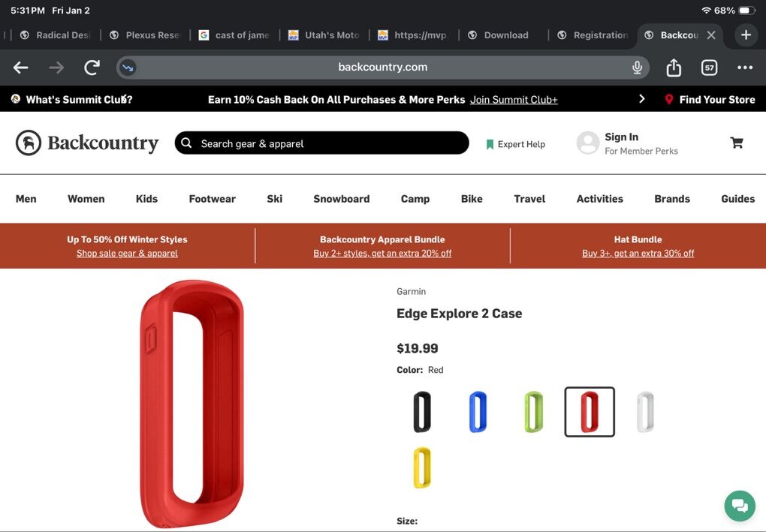Expand the Snowboard category menu
This screenshot has height=532, width=766.
click(x=341, y=199)
